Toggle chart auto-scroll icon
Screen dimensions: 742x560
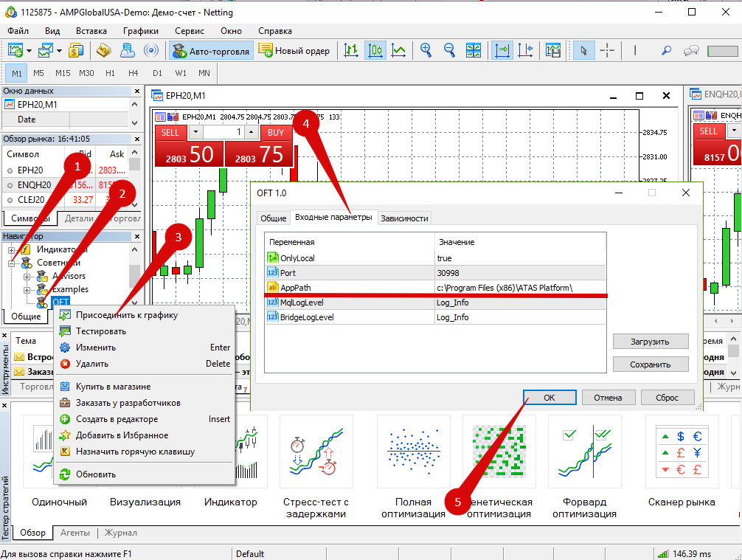502,50
